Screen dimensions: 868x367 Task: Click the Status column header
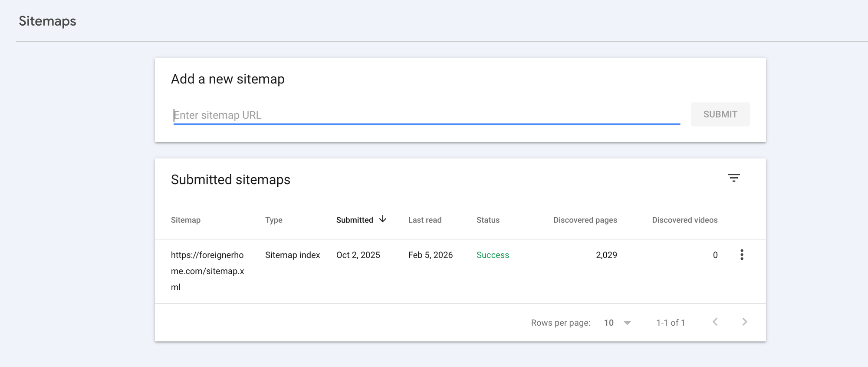pyautogui.click(x=488, y=220)
